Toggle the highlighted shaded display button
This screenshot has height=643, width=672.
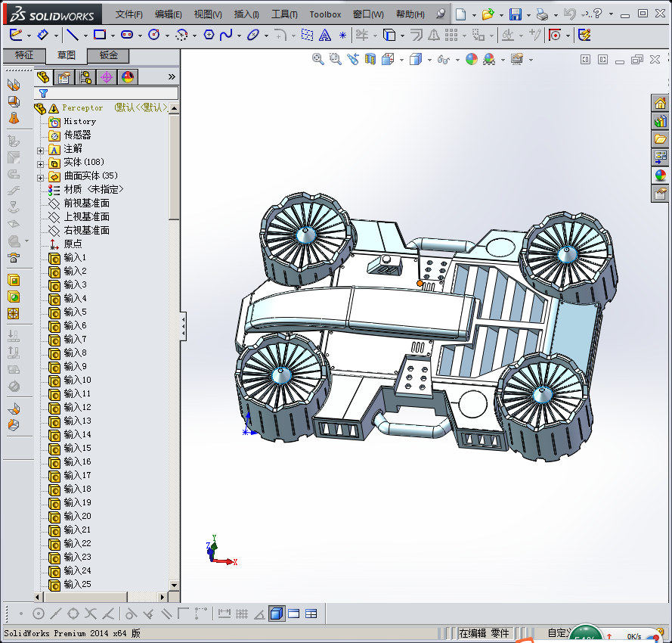pos(277,613)
